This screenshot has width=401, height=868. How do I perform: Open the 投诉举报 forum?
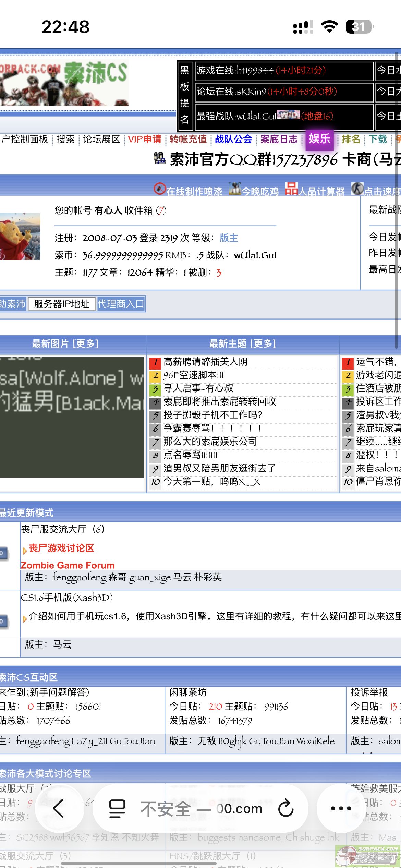pyautogui.click(x=369, y=692)
